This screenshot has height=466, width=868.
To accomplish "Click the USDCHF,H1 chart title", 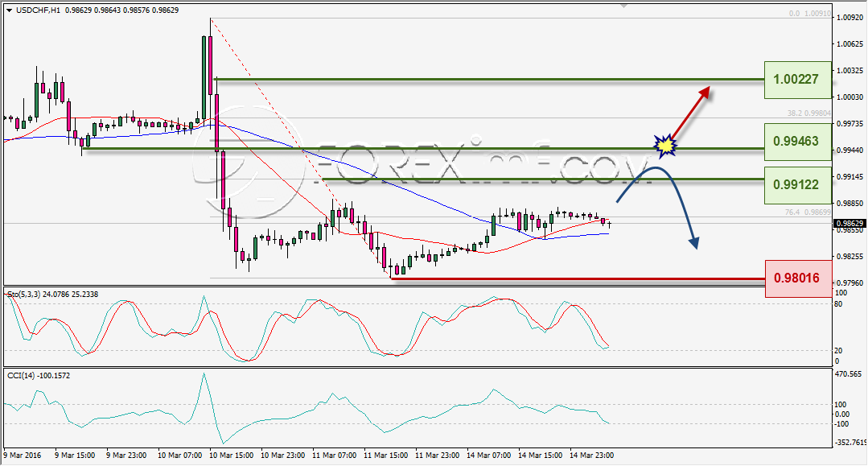I will click(x=38, y=10).
